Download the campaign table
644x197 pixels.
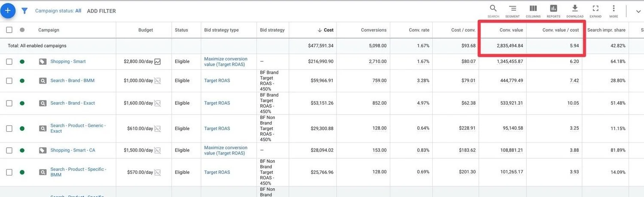(x=575, y=10)
